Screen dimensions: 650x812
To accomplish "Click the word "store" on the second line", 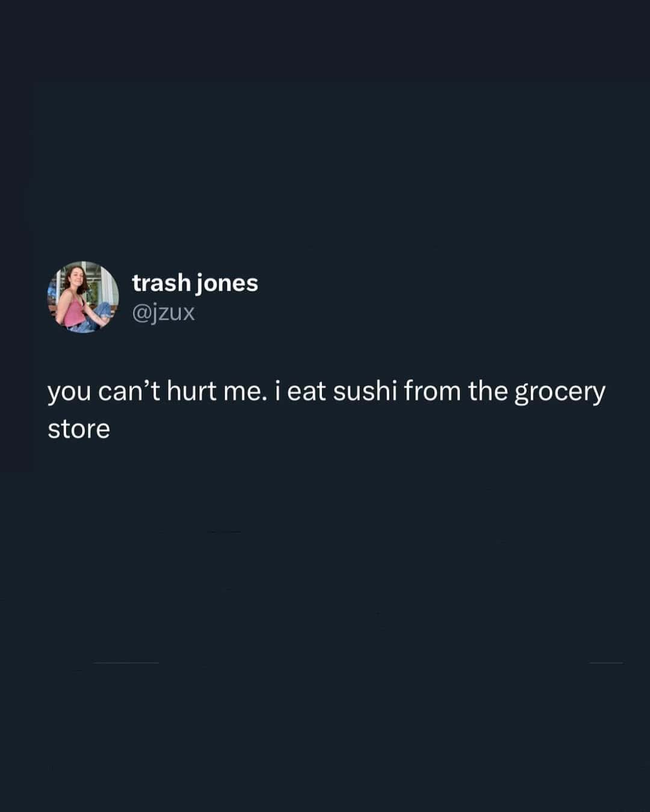I will [x=79, y=430].
